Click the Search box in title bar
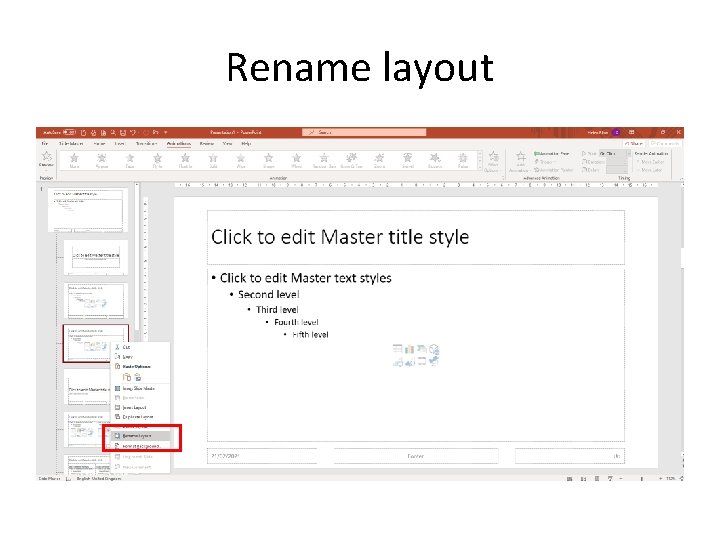The image size is (720, 540). coord(364,132)
